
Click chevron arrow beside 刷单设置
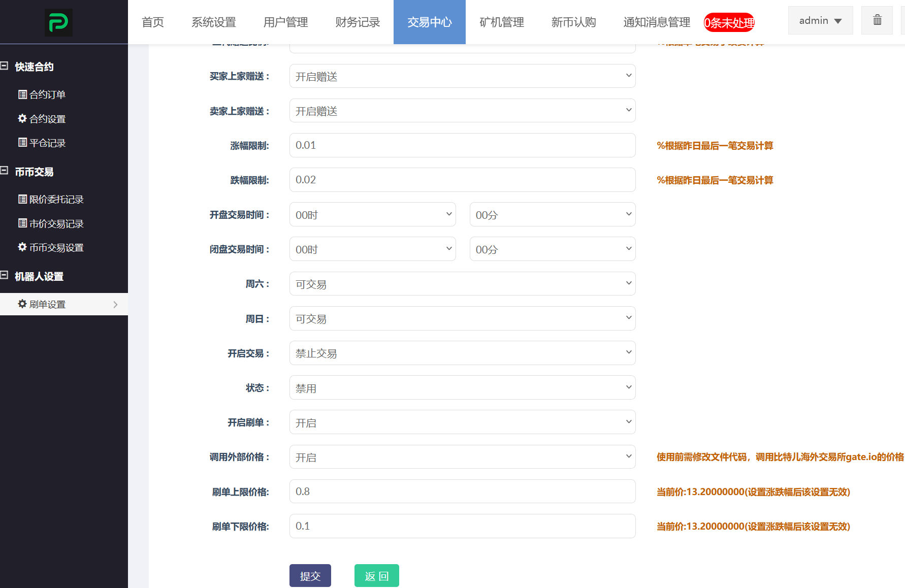tap(115, 305)
